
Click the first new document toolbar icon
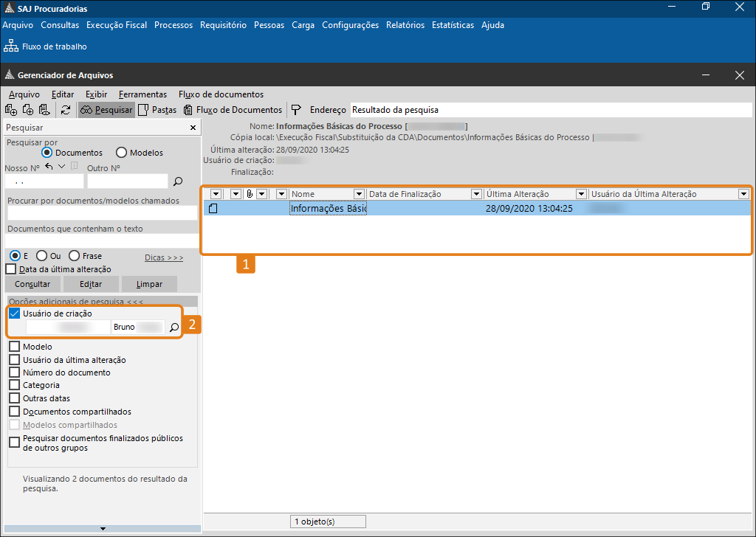click(10, 110)
